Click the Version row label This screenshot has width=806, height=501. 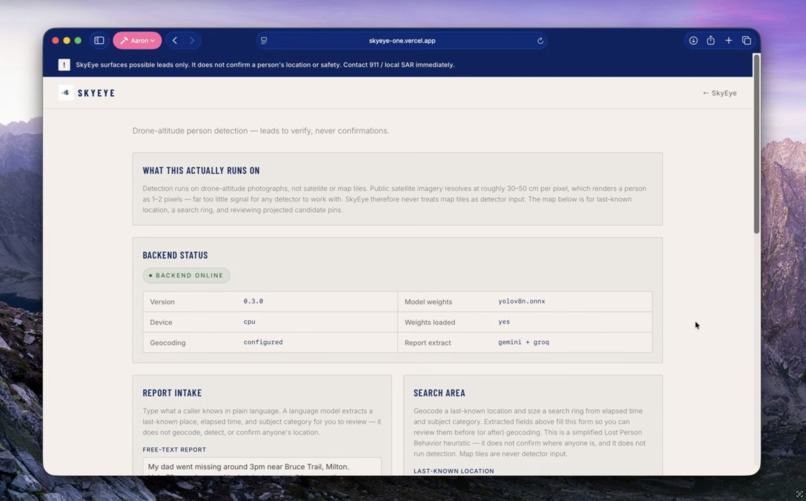click(162, 302)
